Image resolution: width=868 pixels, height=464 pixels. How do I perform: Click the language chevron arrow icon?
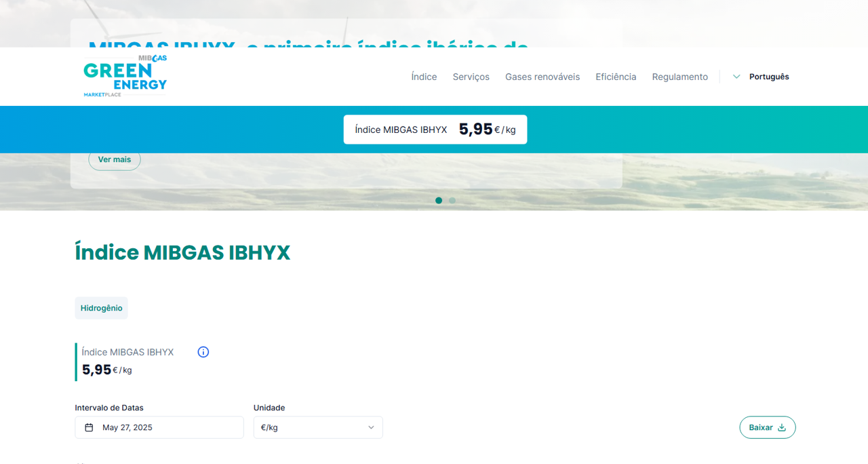click(x=736, y=77)
